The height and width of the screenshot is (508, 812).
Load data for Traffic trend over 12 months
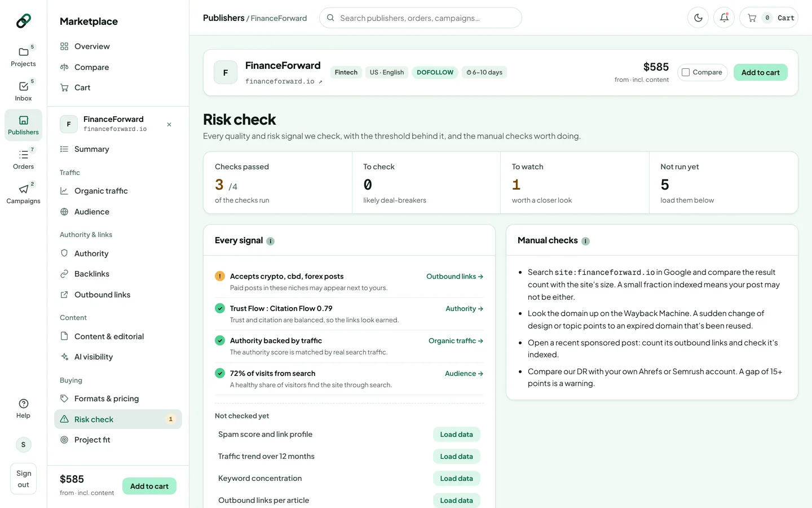click(x=457, y=457)
